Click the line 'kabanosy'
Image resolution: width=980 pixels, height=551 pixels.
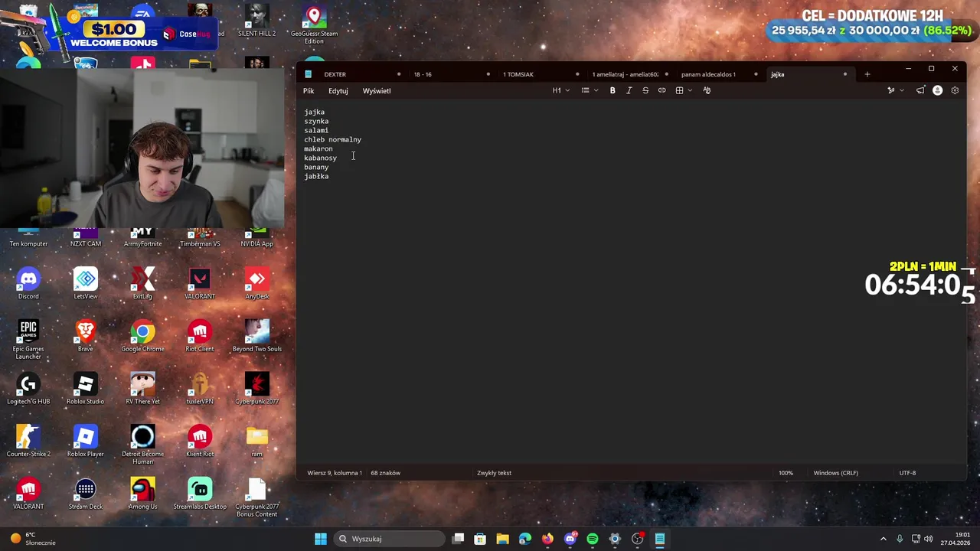click(x=320, y=158)
